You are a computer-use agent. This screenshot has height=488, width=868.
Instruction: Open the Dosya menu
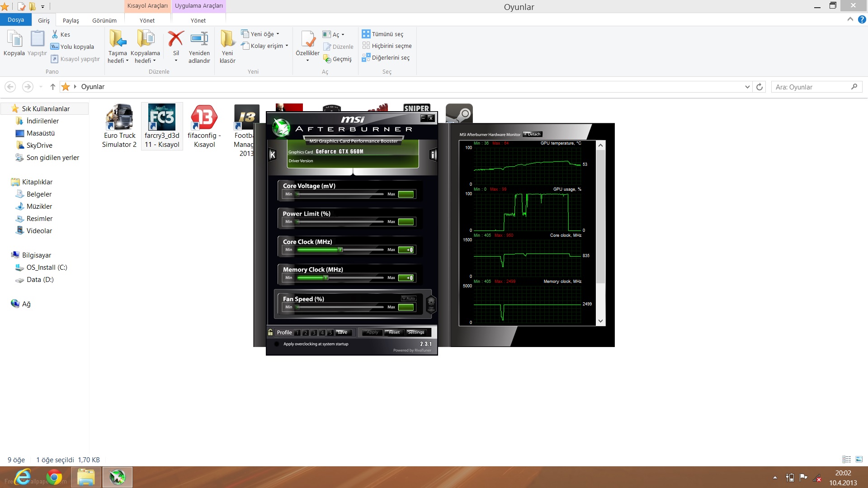pos(15,19)
